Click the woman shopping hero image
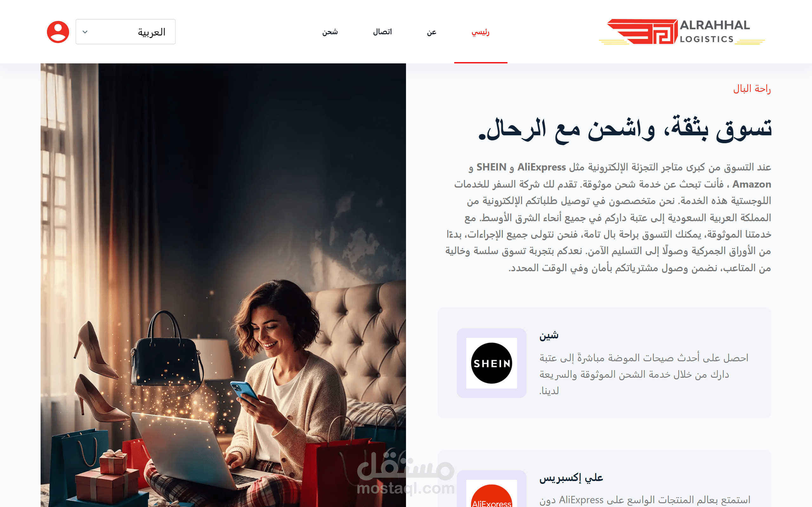Viewport: 812px width, 507px height. coord(223,285)
